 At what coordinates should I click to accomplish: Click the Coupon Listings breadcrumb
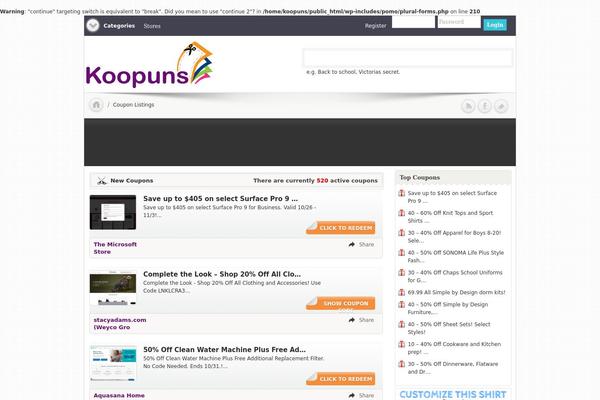coord(134,104)
